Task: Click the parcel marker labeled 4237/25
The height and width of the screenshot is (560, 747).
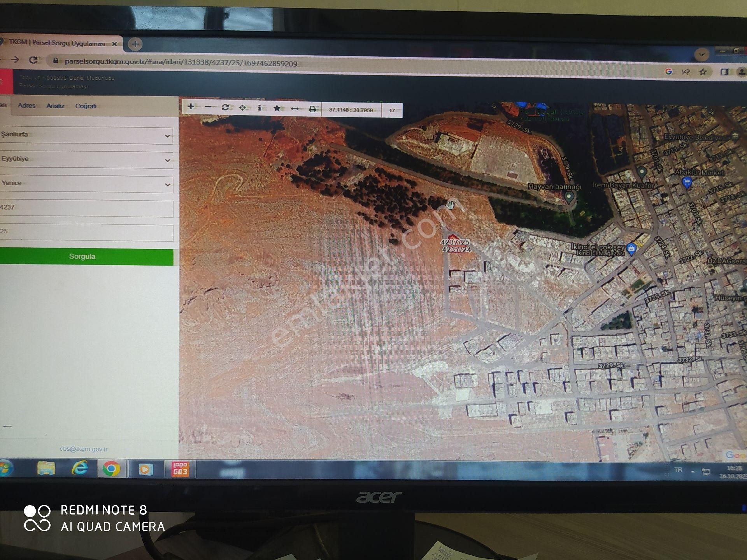Action: (x=455, y=242)
